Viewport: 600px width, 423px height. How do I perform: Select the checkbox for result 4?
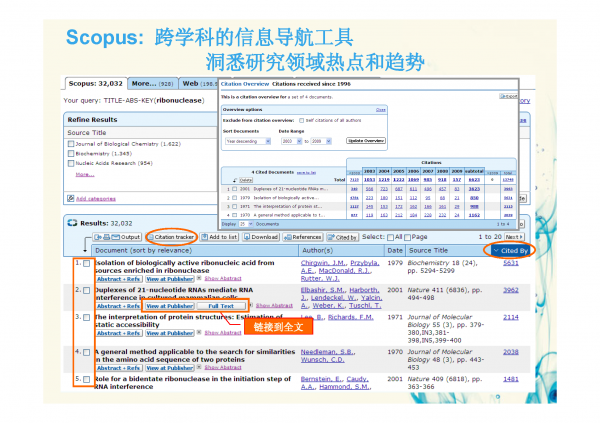click(87, 352)
